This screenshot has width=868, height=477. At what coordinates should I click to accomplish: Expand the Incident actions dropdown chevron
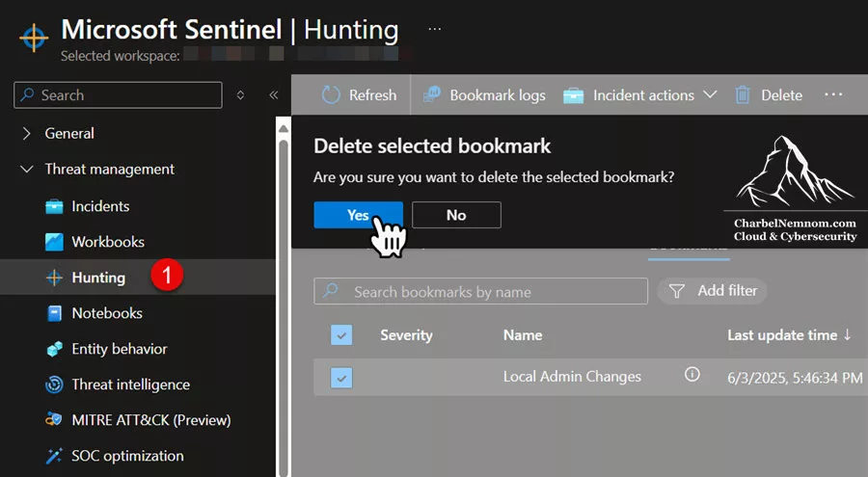pos(710,94)
